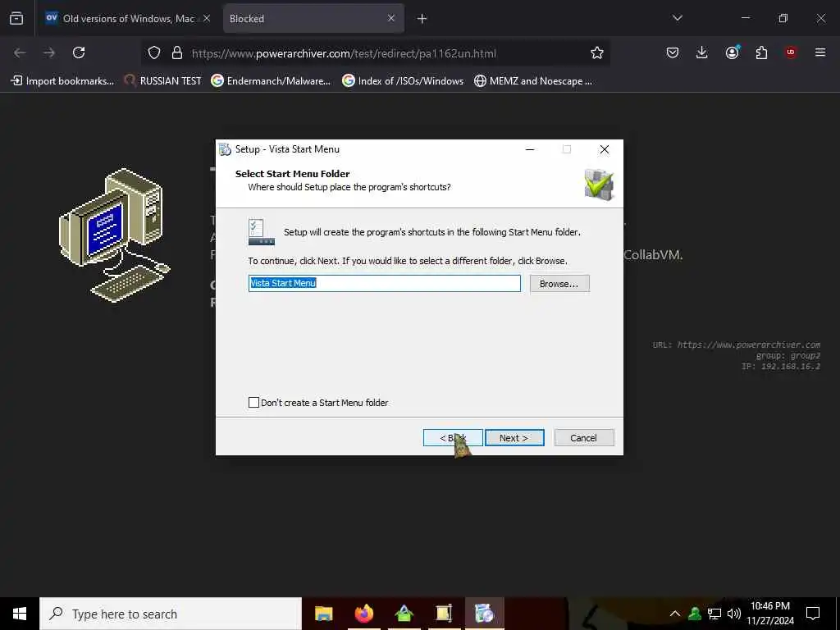Open the list all tabs dropdown
Screen dimensions: 840x630
point(677,18)
